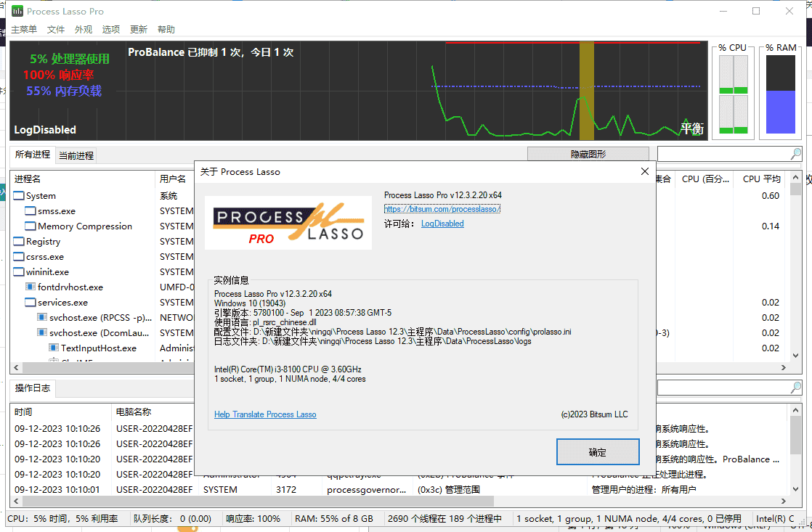812x532 pixels.
Task: Close the 关于 Process Lasso dialog
Action: (644, 171)
